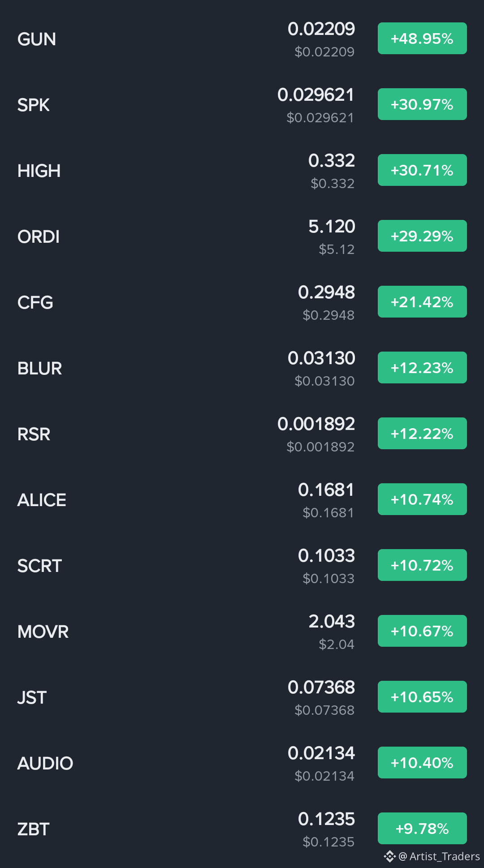
Task: Tap the CFG +21.42% change badge
Action: click(x=422, y=302)
